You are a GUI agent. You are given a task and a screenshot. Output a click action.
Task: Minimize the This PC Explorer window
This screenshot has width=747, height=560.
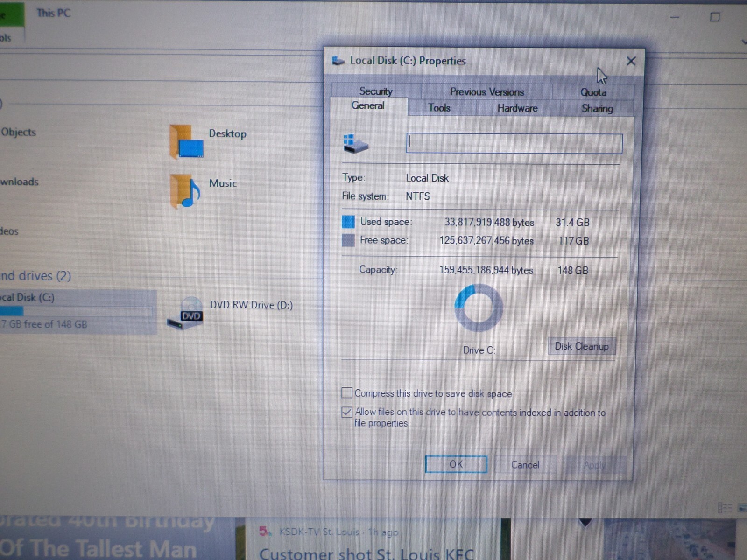click(x=675, y=17)
